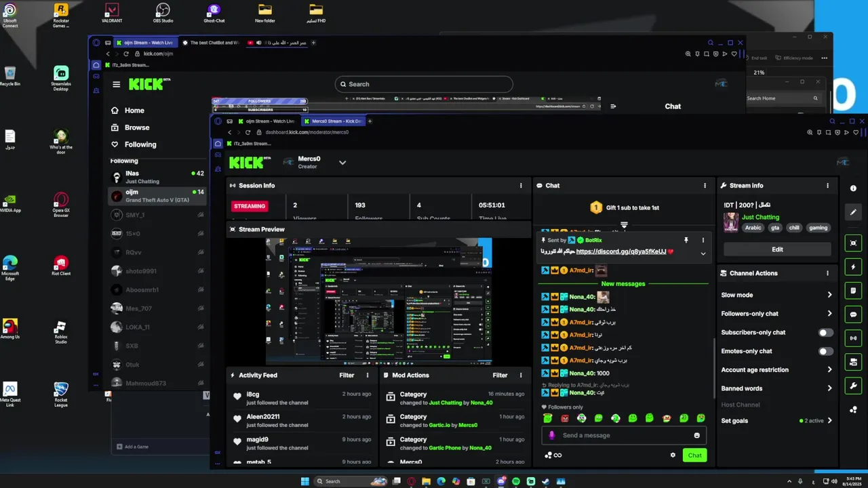Reload the dashboard.kick.com page
Screen dimensions: 868x488
point(248,132)
